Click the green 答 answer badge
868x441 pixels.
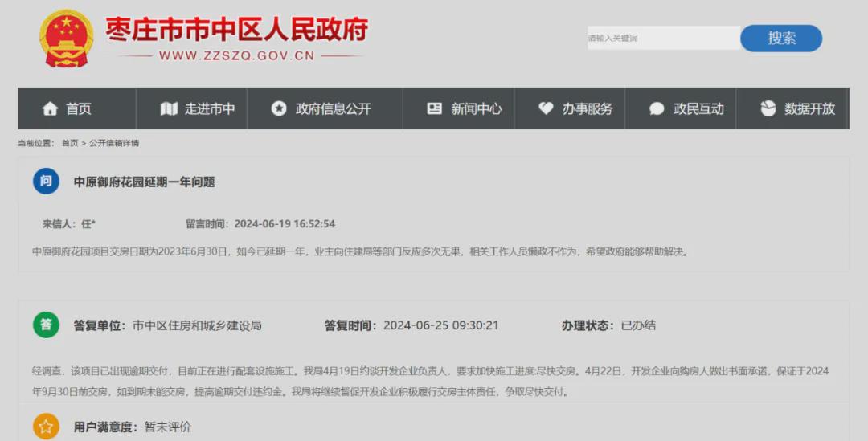(x=46, y=325)
